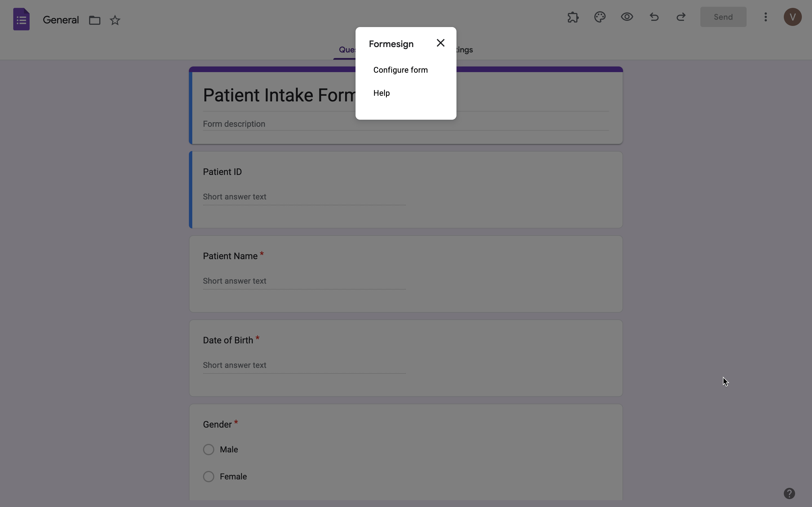Choose Configure form in Formesign popup
The width and height of the screenshot is (812, 507).
pos(400,70)
